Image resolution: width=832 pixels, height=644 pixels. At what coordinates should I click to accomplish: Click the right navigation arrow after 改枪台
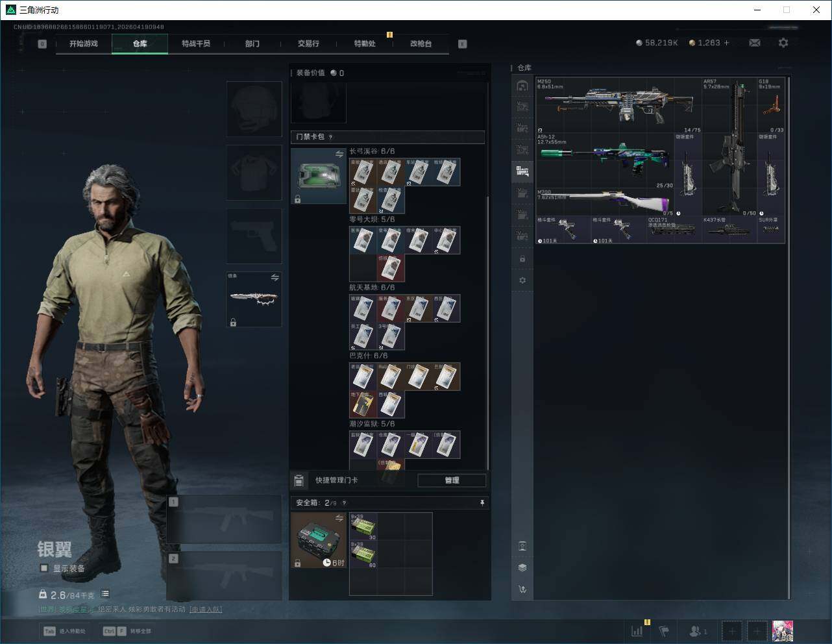tap(463, 44)
